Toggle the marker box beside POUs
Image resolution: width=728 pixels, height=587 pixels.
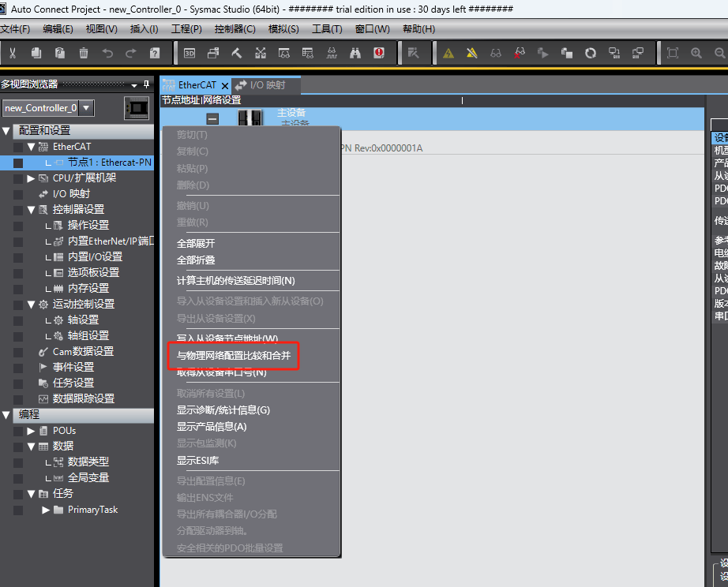[18, 432]
